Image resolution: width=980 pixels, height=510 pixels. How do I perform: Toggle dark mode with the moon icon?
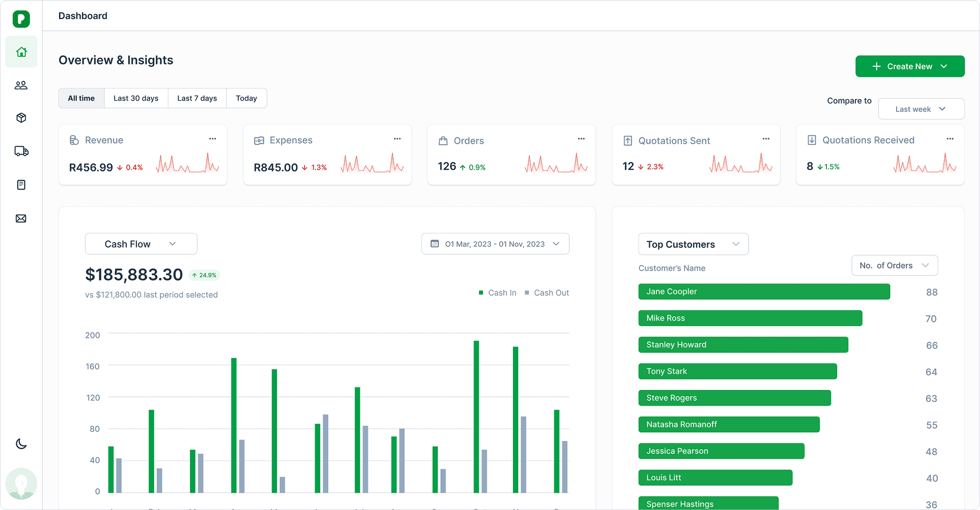[21, 444]
